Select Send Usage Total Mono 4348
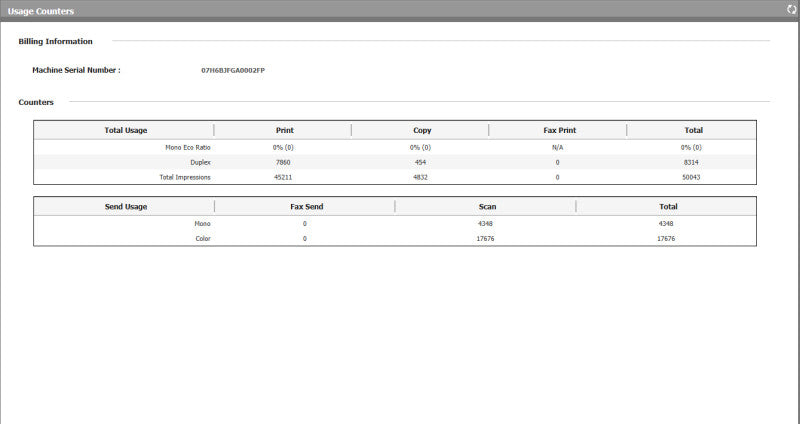Image resolution: width=800 pixels, height=424 pixels. click(666, 223)
